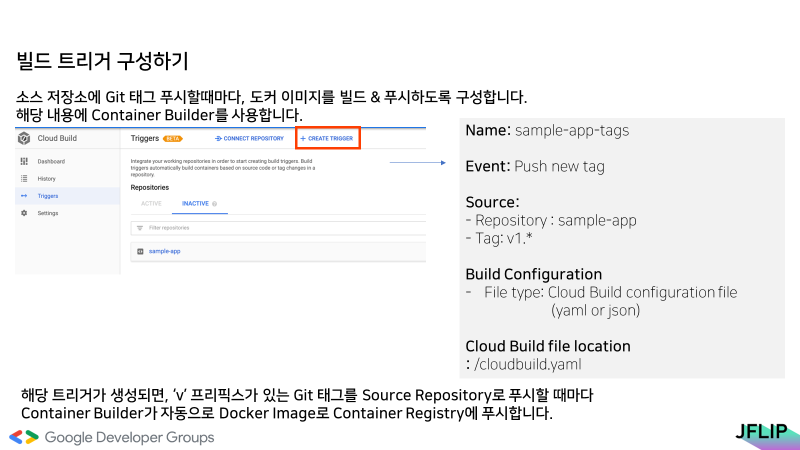Click the Filter repositories input field
Screen dimensions: 800x450
coord(278,228)
